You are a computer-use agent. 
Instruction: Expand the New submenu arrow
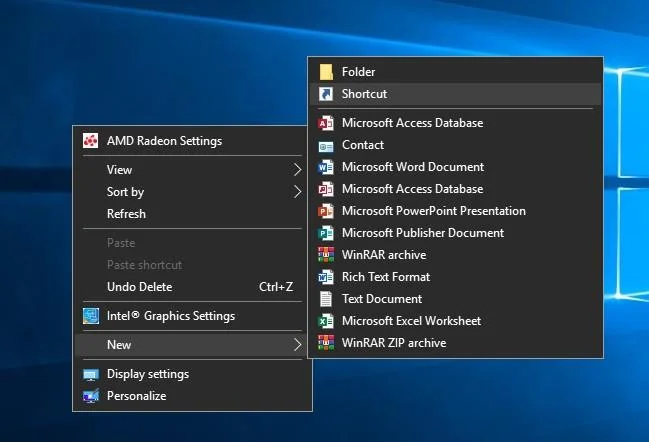297,345
